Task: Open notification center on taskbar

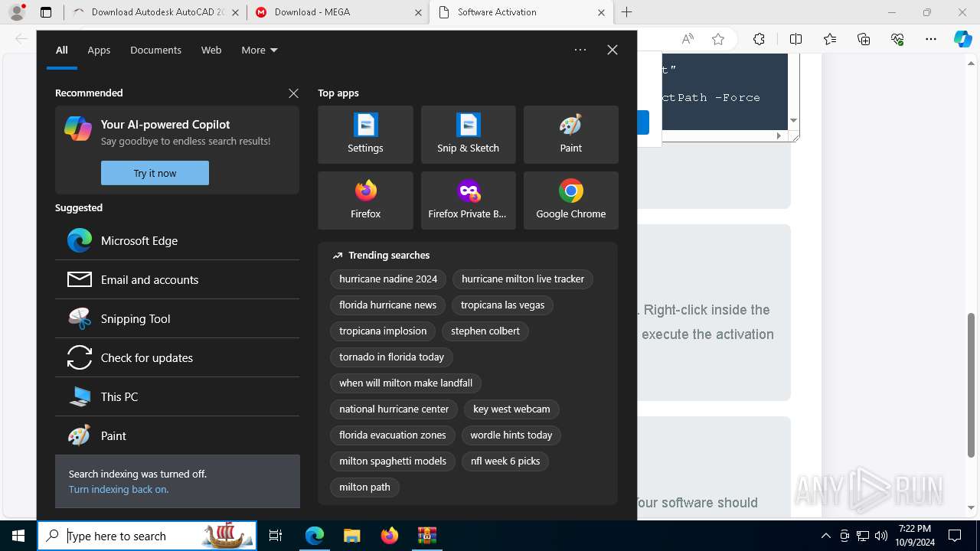Action: pyautogui.click(x=955, y=536)
